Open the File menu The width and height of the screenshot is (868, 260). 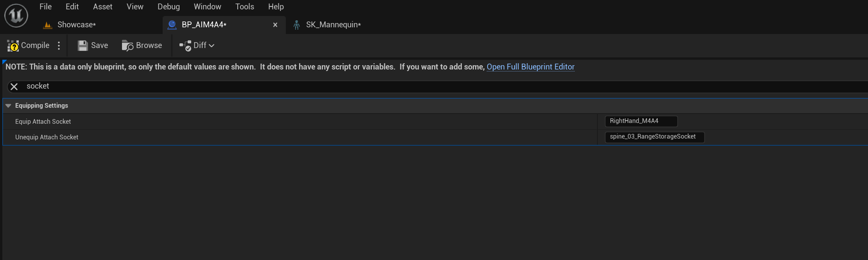(45, 7)
